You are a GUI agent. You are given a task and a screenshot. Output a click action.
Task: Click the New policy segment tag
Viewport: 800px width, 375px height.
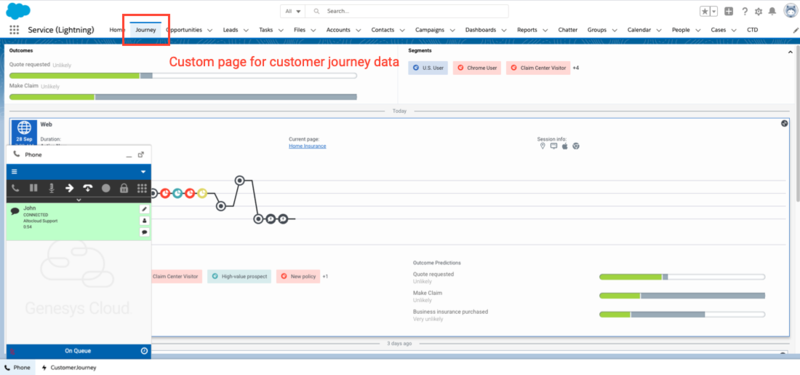coord(298,277)
